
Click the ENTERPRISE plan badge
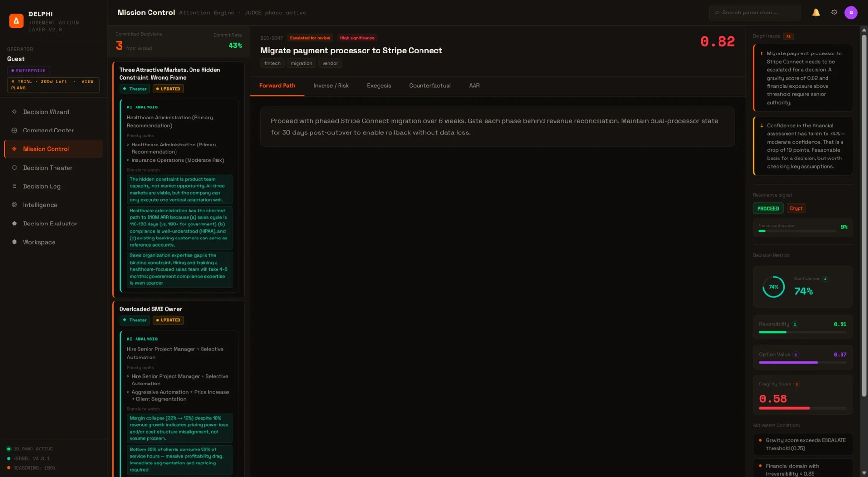pos(28,71)
